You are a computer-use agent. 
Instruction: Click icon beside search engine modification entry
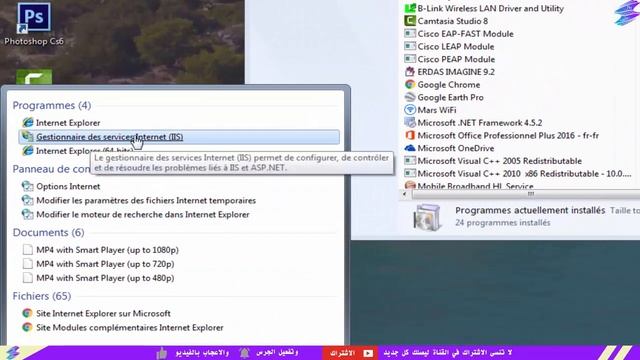(x=28, y=214)
